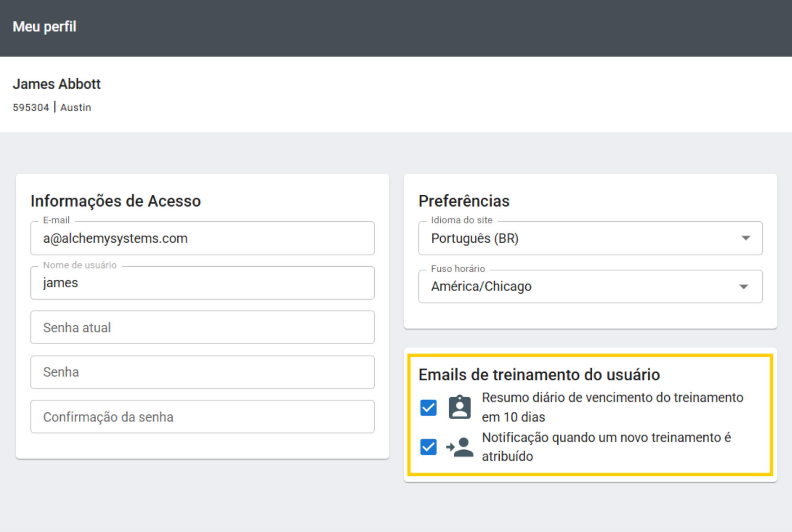Select the Senha atual password field
Image resolution: width=792 pixels, height=532 pixels.
pos(202,327)
